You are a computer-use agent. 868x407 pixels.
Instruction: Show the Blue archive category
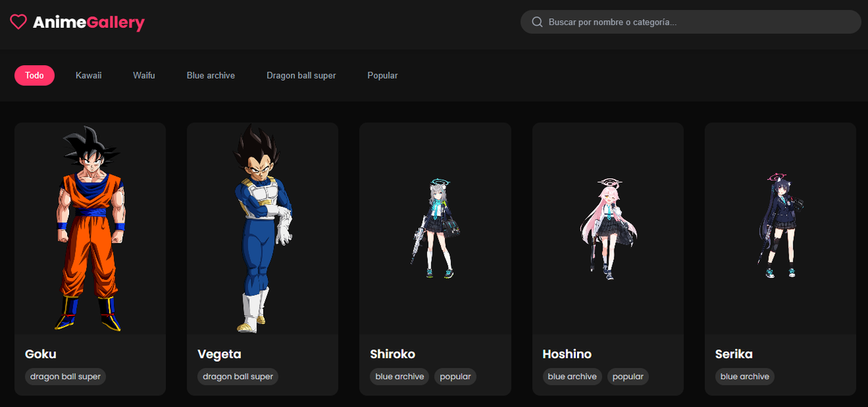tap(211, 75)
